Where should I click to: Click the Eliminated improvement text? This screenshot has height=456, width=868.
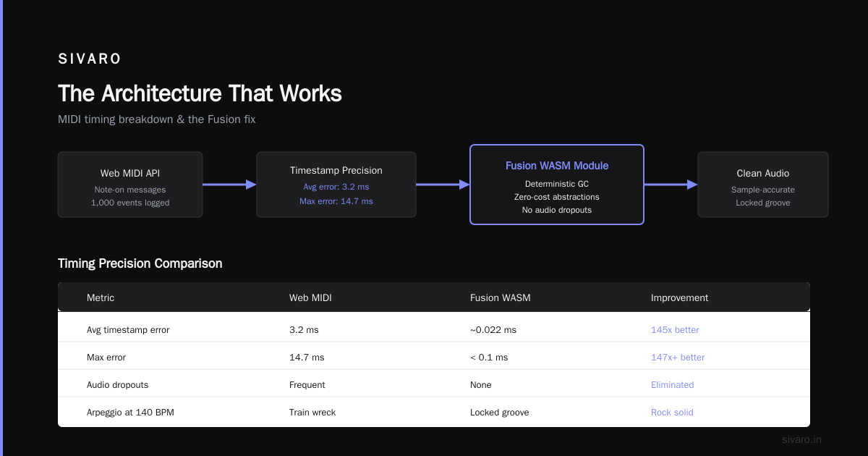(673, 384)
